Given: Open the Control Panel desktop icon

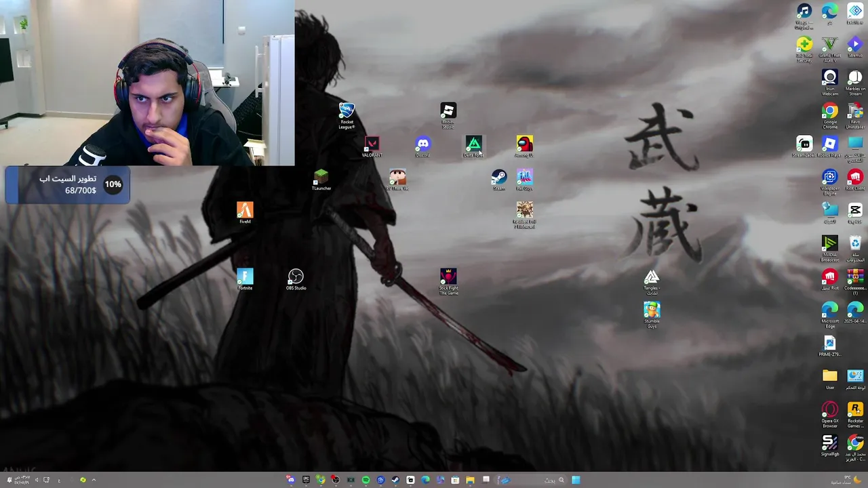Looking at the screenshot, I should pos(855,379).
